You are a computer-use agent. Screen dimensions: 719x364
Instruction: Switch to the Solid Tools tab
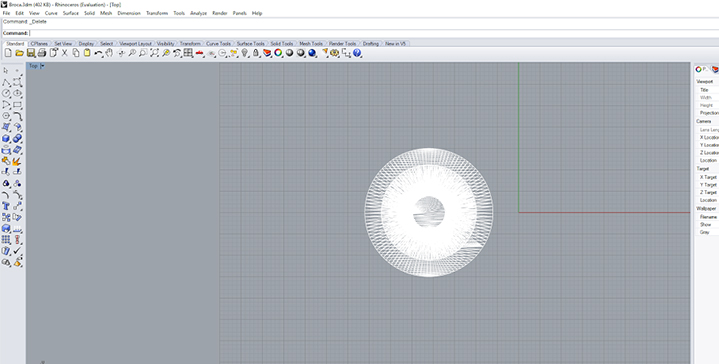tap(282, 44)
